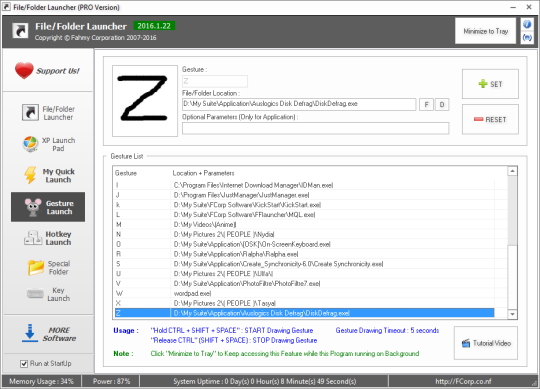Select the X gesture row Tasya

point(304,303)
